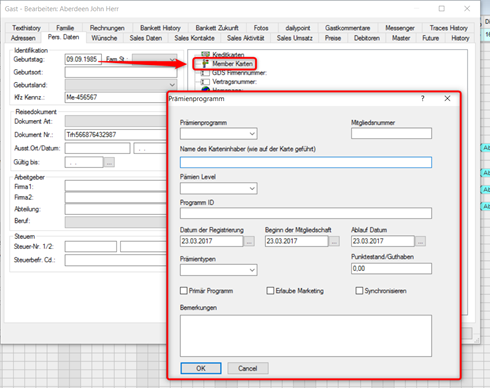The image size is (490, 388).
Task: Click Cancel in the Prämienprogramm dialog
Action: coord(248,368)
